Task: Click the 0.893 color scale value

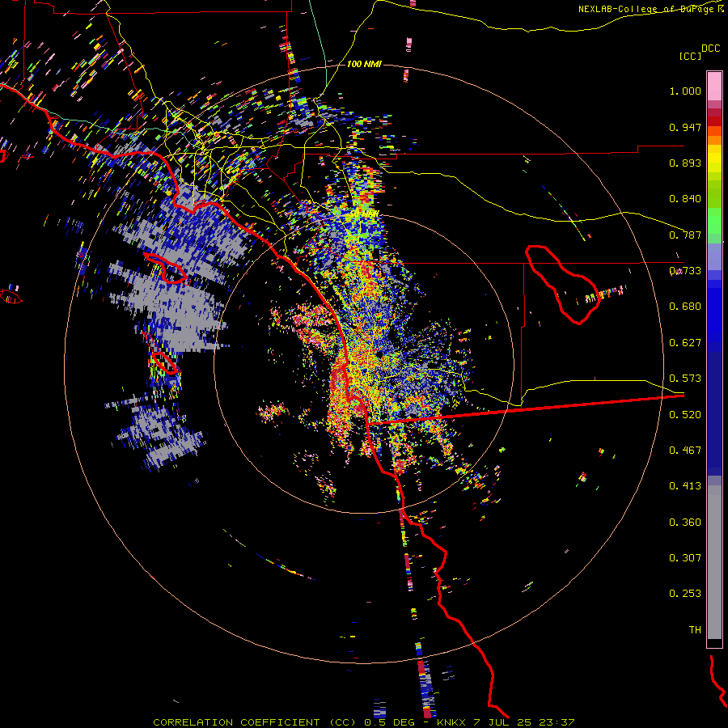Action: (685, 163)
